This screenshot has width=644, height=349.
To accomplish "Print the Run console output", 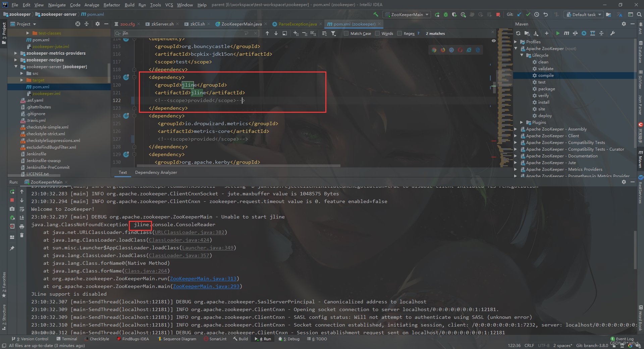I will click(x=22, y=227).
